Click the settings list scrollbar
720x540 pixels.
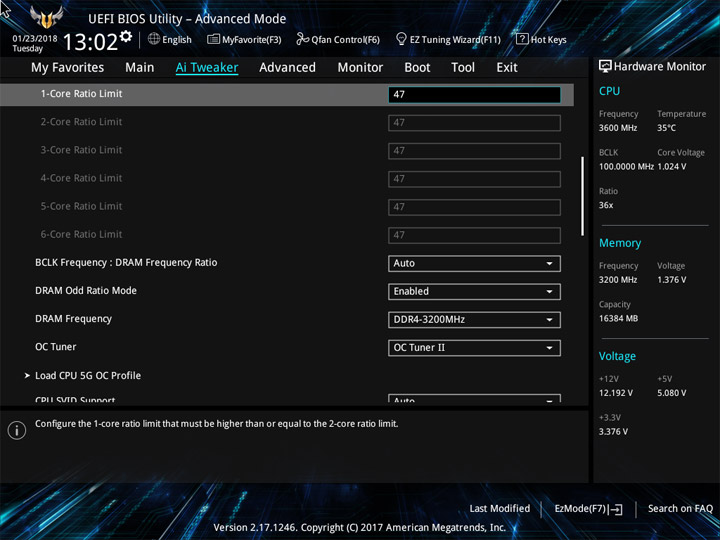pos(583,197)
